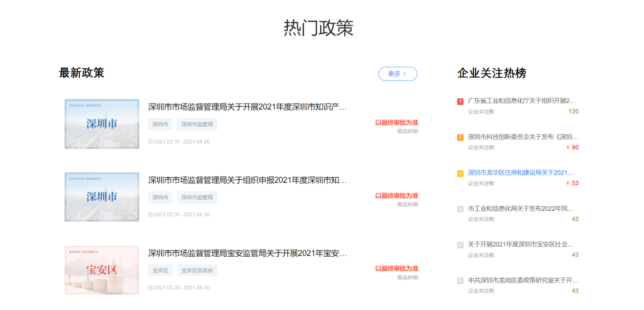Screen dimensions: 644x310
Task: Open the 宝安区 policy thumbnail image
Action: [102, 270]
